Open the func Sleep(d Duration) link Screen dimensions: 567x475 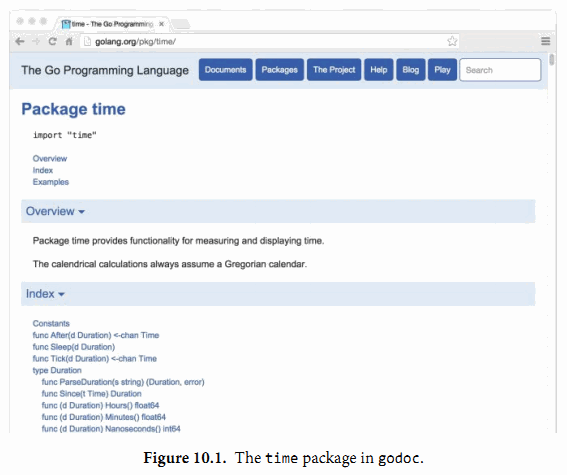click(x=74, y=347)
